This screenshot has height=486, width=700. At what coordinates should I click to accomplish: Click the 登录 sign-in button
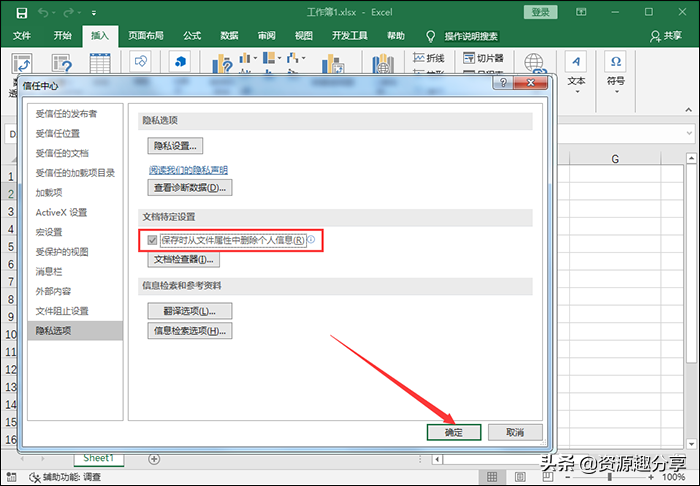tap(541, 12)
